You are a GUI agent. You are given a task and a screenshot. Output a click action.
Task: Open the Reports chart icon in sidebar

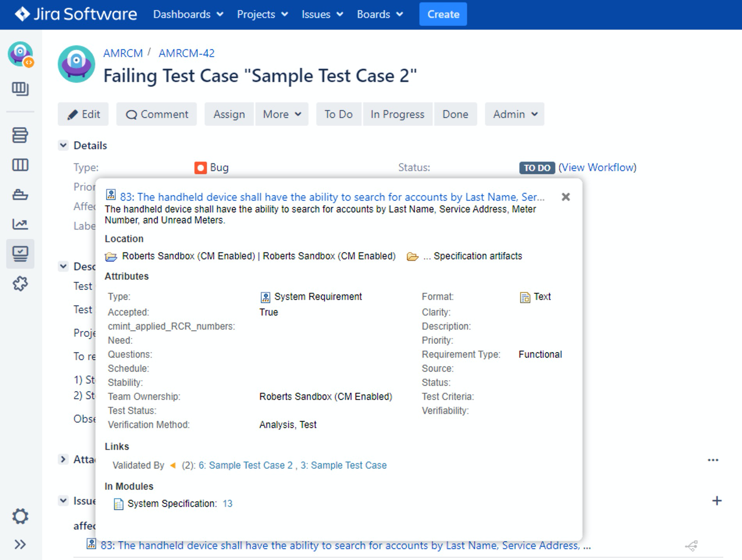tap(20, 224)
